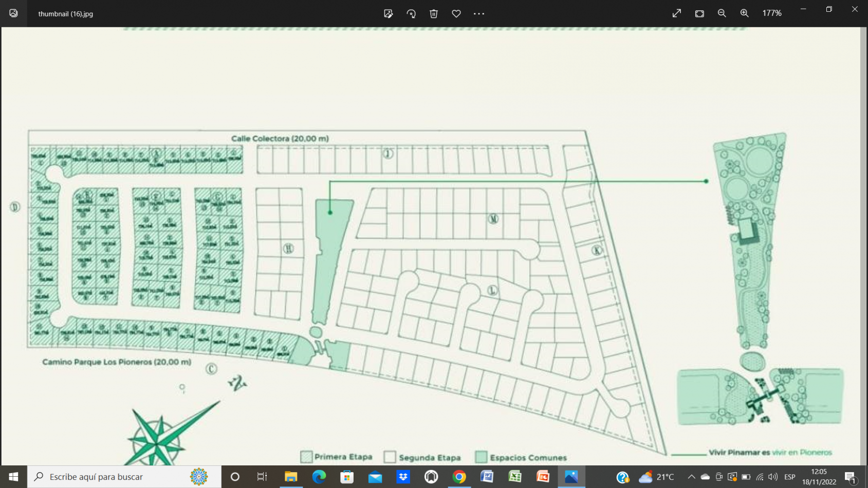Screen dimensions: 868x488
Task: Open clock showing 12:05 18/11/2022
Action: [x=819, y=477]
